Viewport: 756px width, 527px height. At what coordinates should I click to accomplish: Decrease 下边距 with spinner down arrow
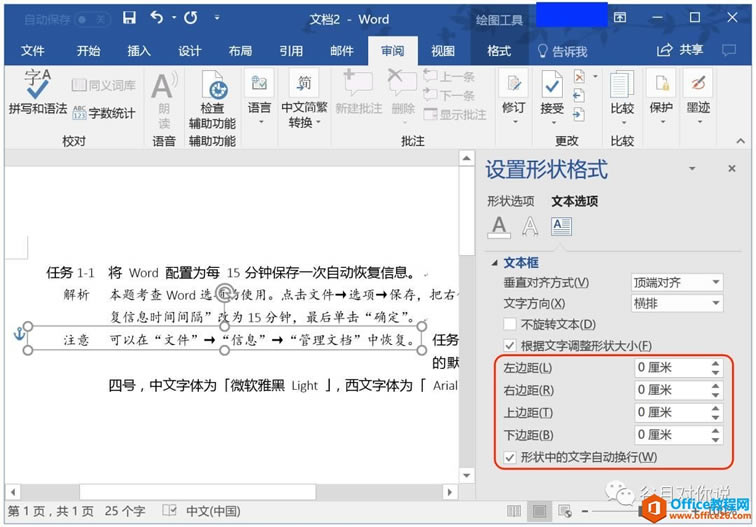click(716, 440)
